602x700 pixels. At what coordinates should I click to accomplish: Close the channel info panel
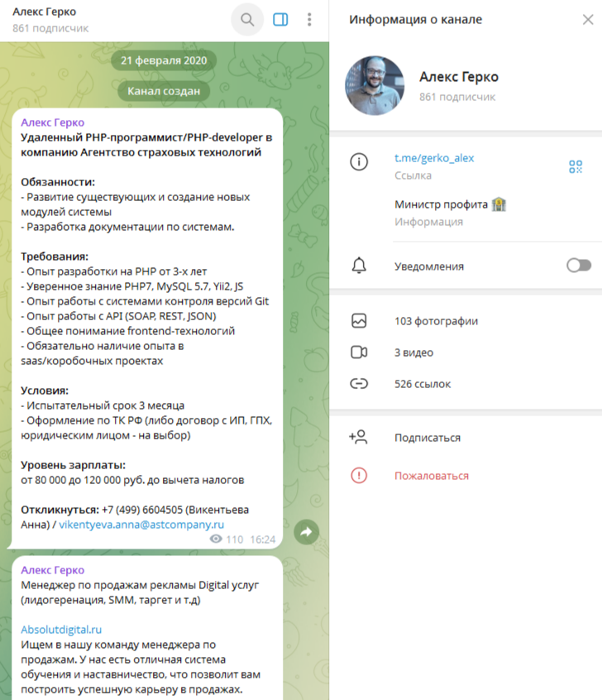pos(588,20)
